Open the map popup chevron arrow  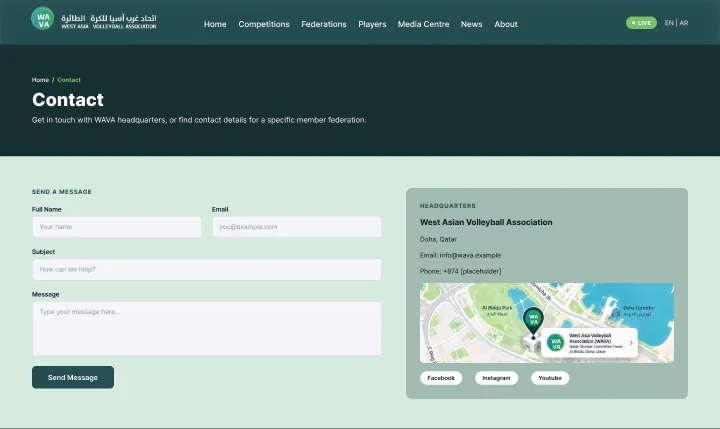click(631, 343)
